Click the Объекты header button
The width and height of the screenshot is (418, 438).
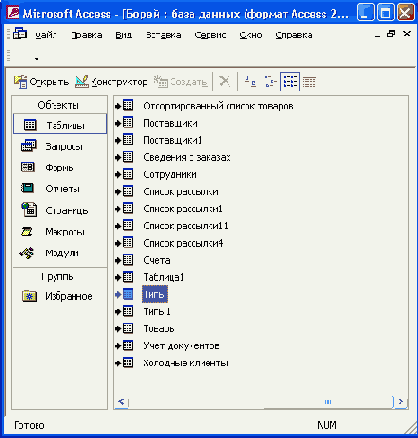60,105
